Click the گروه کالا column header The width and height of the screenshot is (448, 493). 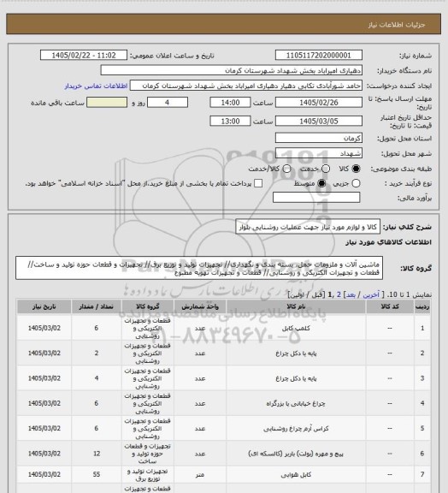pyautogui.click(x=148, y=306)
